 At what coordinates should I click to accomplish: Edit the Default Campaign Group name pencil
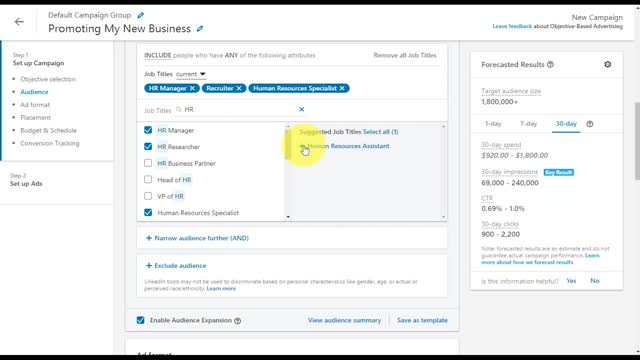point(141,15)
